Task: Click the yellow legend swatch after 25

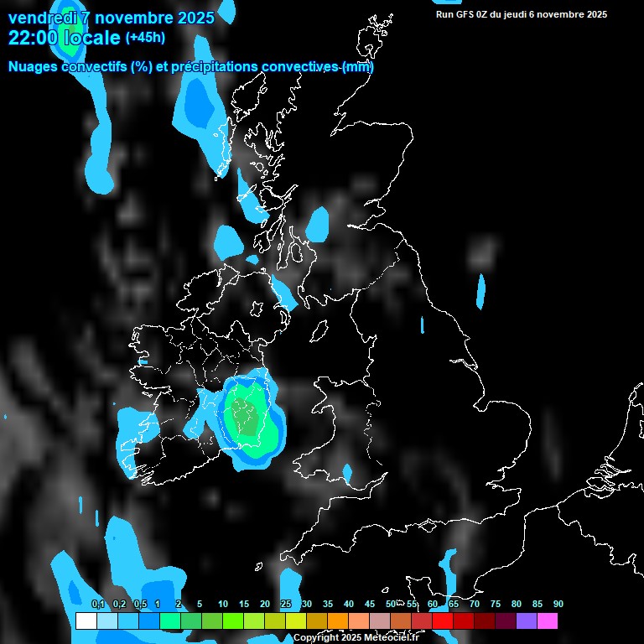Action: (x=295, y=621)
